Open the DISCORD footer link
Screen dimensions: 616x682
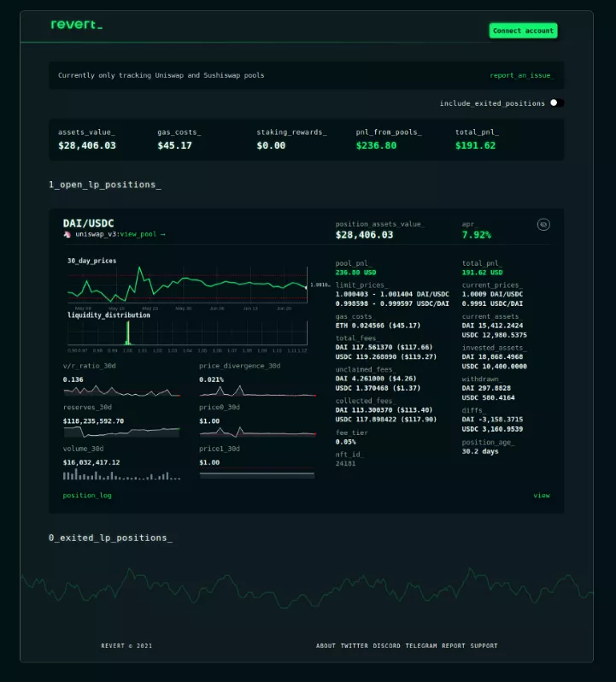pyautogui.click(x=386, y=646)
